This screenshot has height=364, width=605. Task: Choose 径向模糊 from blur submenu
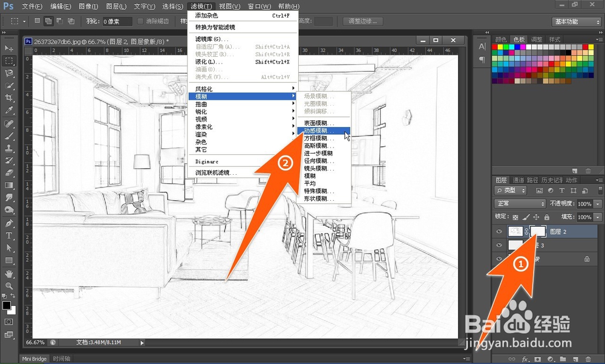[x=324, y=160]
